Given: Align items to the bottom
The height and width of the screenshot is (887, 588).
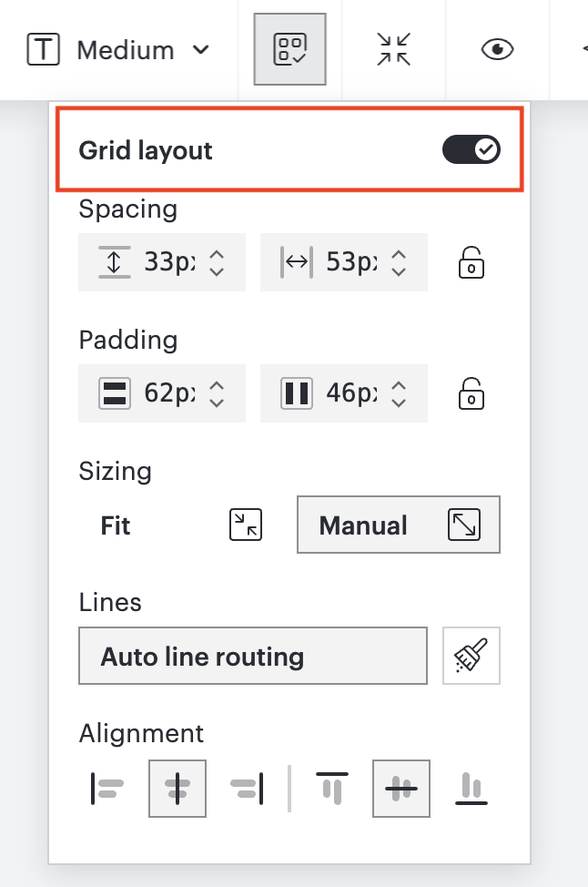Looking at the screenshot, I should click(x=471, y=789).
